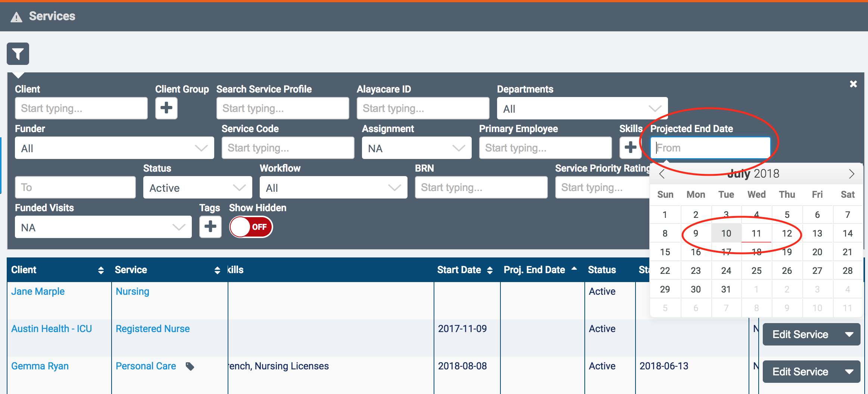Go to previous month in calendar
Viewport: 868px width, 394px height.
pos(662,174)
